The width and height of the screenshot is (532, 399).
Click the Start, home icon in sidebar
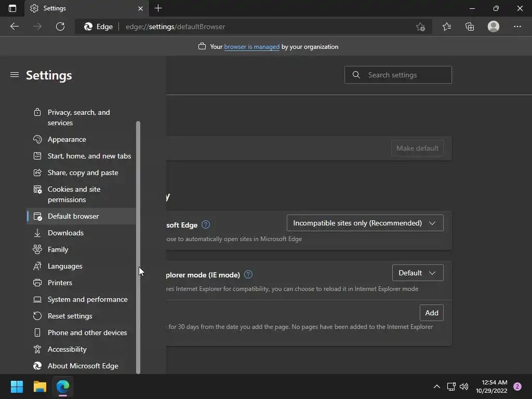tap(37, 156)
